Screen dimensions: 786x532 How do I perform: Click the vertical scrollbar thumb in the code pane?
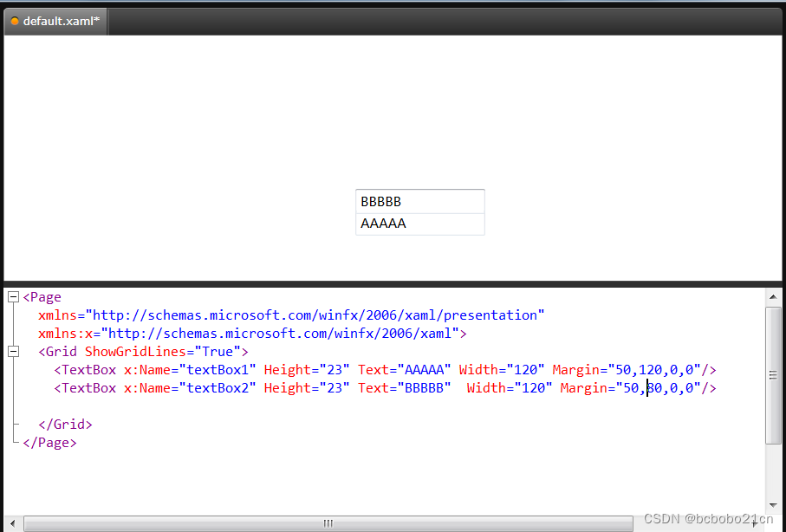pos(773,375)
